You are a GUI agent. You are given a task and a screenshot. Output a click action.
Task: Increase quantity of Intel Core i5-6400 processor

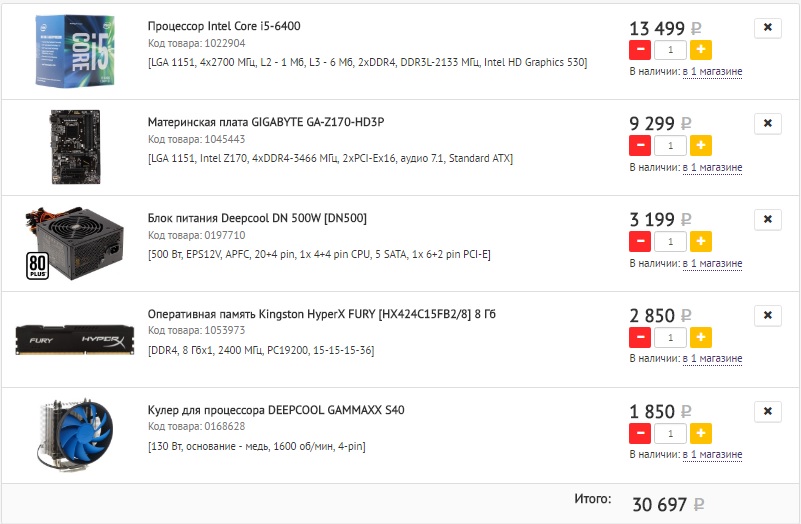click(701, 50)
